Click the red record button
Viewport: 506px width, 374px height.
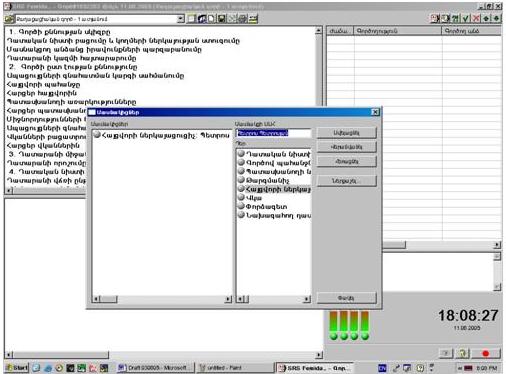486,353
